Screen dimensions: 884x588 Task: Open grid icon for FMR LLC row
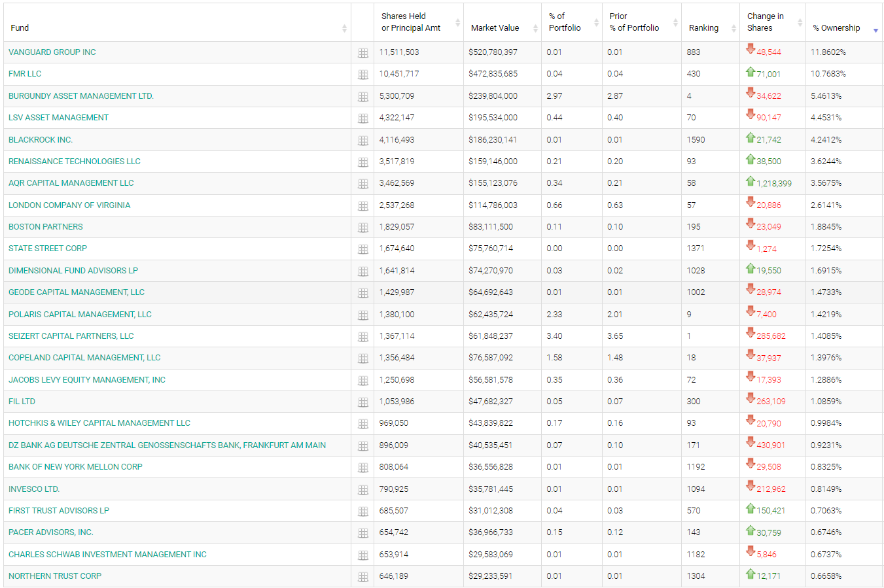pos(363,75)
